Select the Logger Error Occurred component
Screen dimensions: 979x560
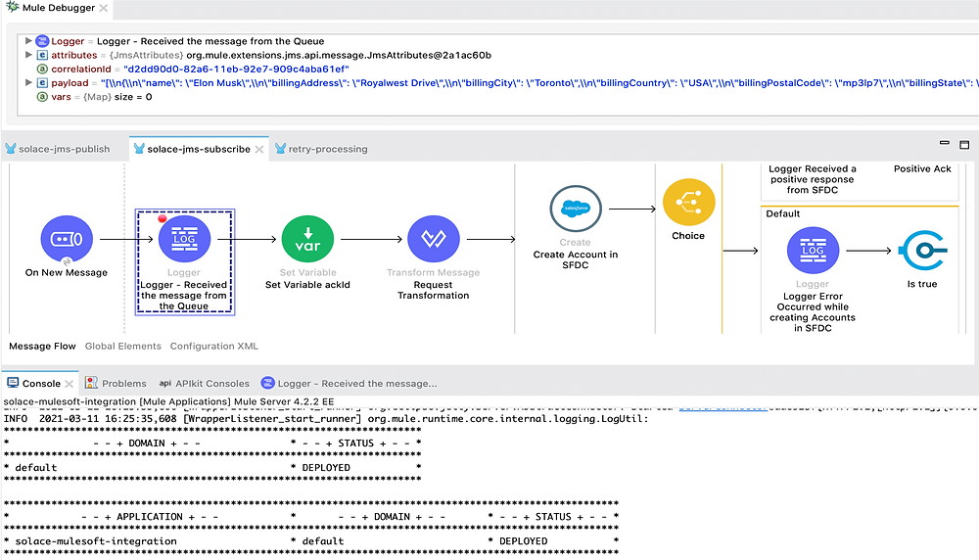pos(813,251)
